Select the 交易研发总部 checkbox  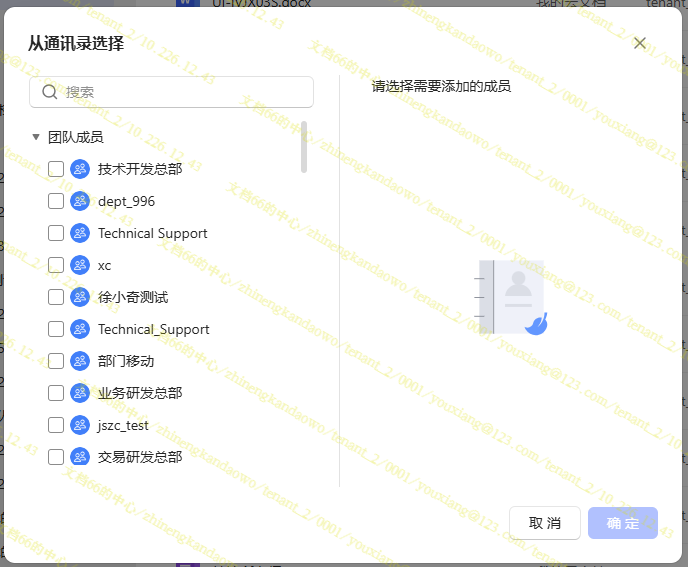[x=56, y=457]
